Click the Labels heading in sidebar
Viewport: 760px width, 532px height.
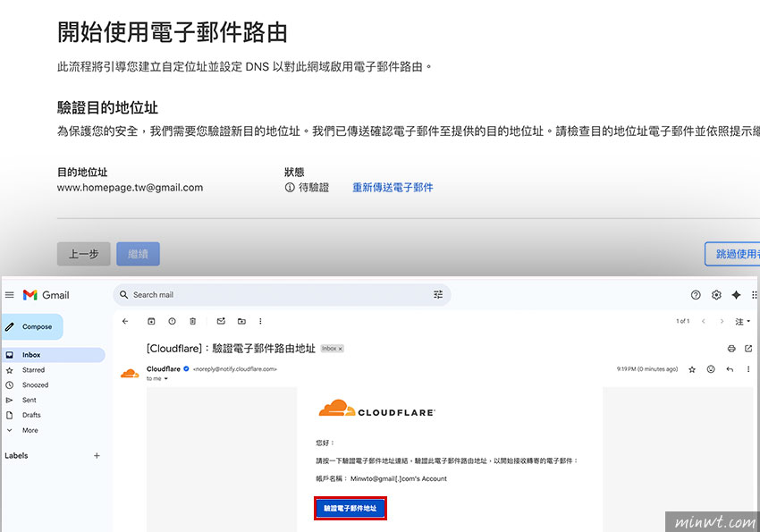(x=16, y=455)
